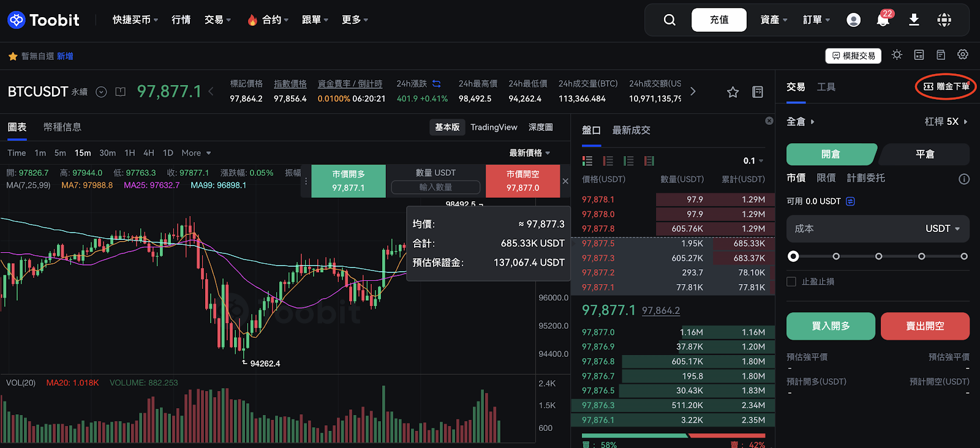Click the 買入開多 buy long button

(831, 326)
